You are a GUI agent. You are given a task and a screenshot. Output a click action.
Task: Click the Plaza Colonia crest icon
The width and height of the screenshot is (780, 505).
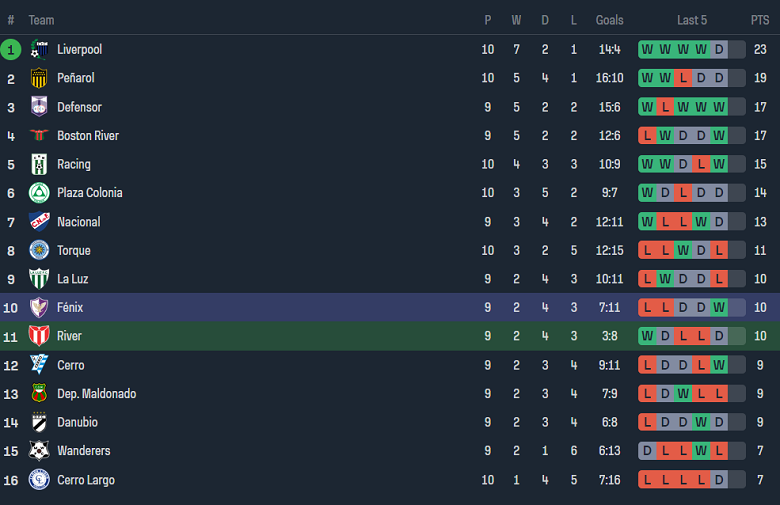39,193
